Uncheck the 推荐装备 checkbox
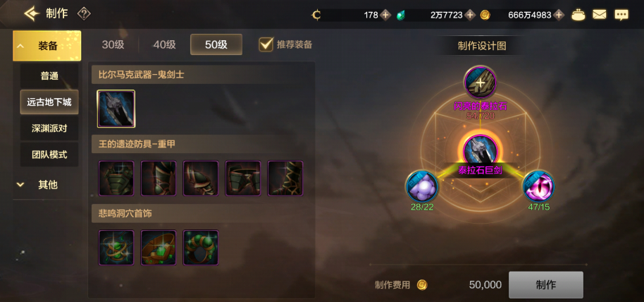This screenshot has width=644, height=302. pyautogui.click(x=266, y=44)
